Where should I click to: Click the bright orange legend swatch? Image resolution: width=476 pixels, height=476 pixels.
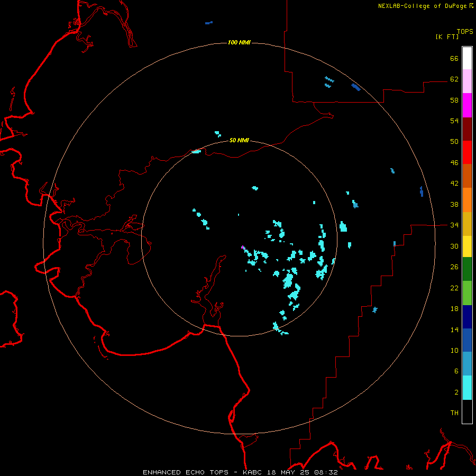[x=467, y=200]
